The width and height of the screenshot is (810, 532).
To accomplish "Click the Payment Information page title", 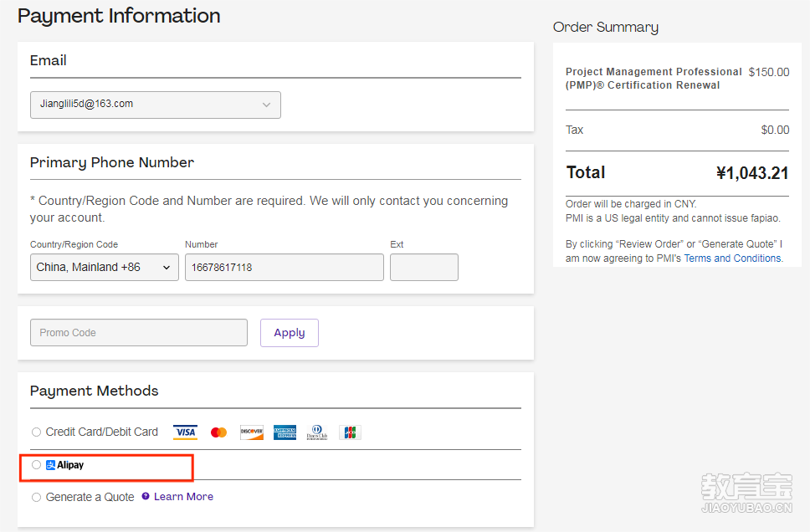I will 119,16.
